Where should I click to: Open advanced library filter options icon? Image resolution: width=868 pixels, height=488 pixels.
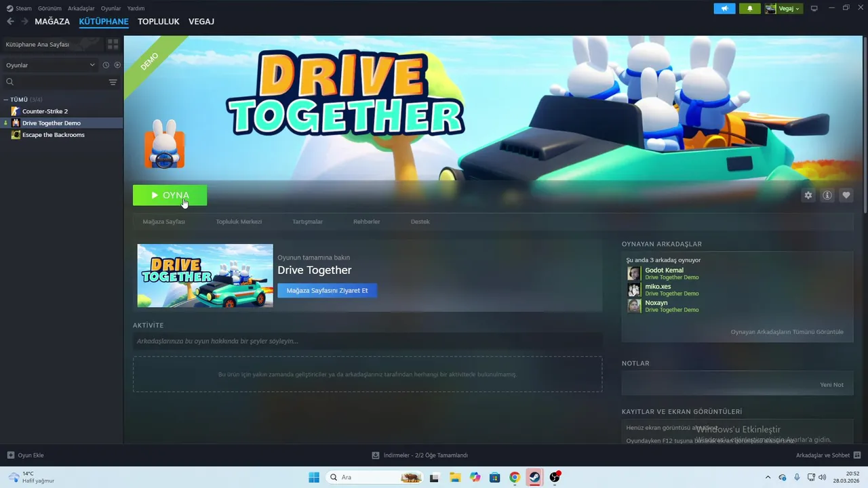point(113,82)
